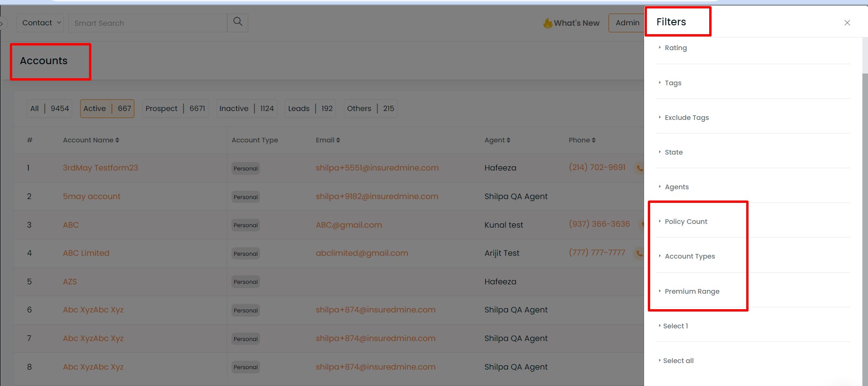Close the Filters panel with X
This screenshot has height=386, width=868.
[847, 22]
